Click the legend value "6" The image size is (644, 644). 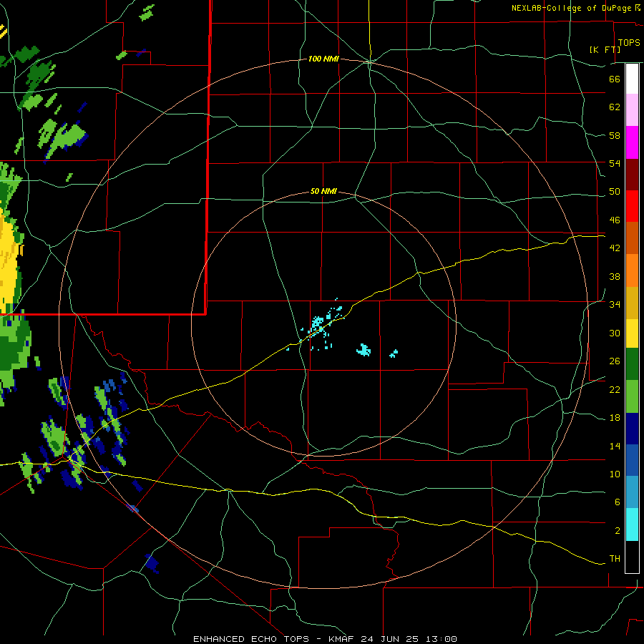[617, 502]
